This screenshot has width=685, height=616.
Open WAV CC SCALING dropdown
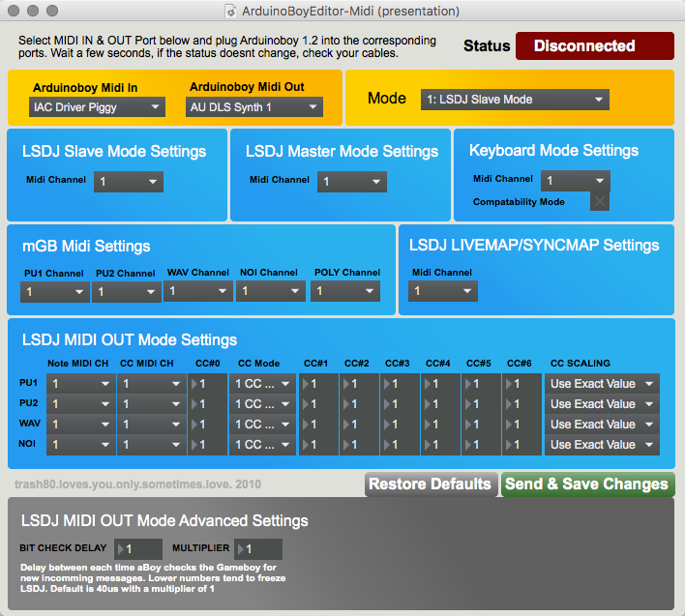pyautogui.click(x=602, y=425)
